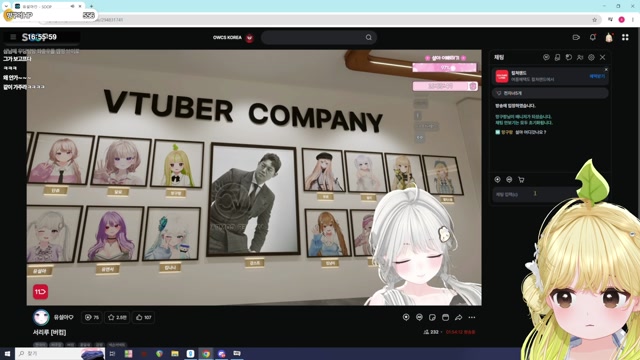
Task: Open the notifications bell icon
Action: [593, 37]
